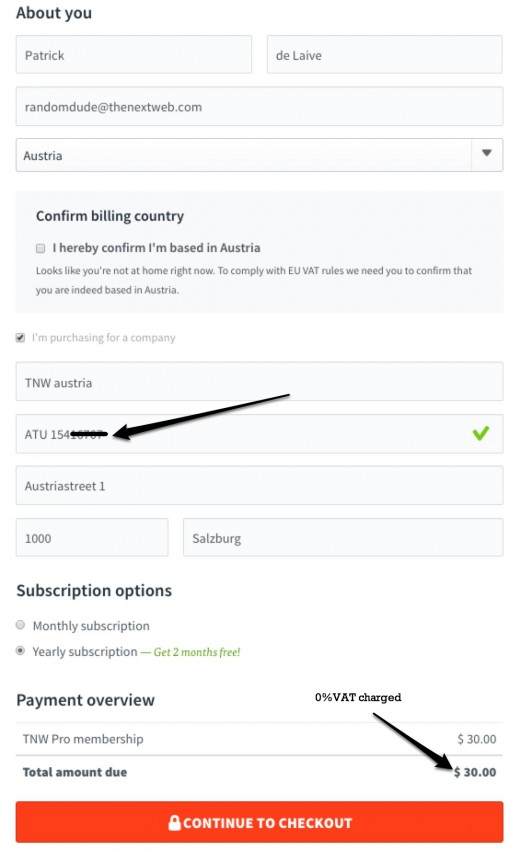520x851 pixels.
Task: Click the VAT number ATU field
Action: pos(259,434)
